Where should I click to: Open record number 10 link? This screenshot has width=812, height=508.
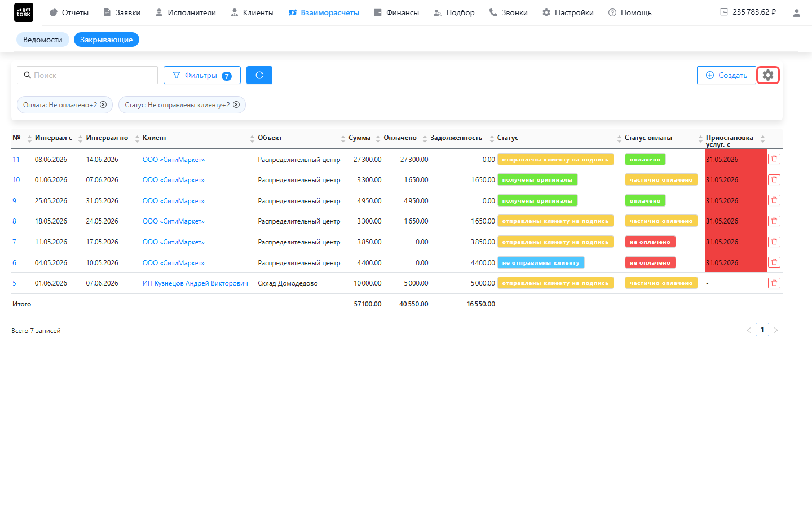point(16,180)
